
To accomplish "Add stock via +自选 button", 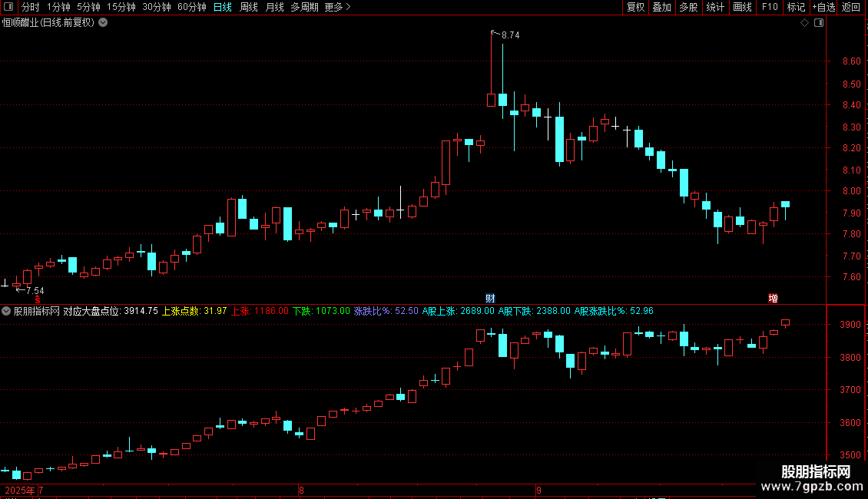I will 823,7.
